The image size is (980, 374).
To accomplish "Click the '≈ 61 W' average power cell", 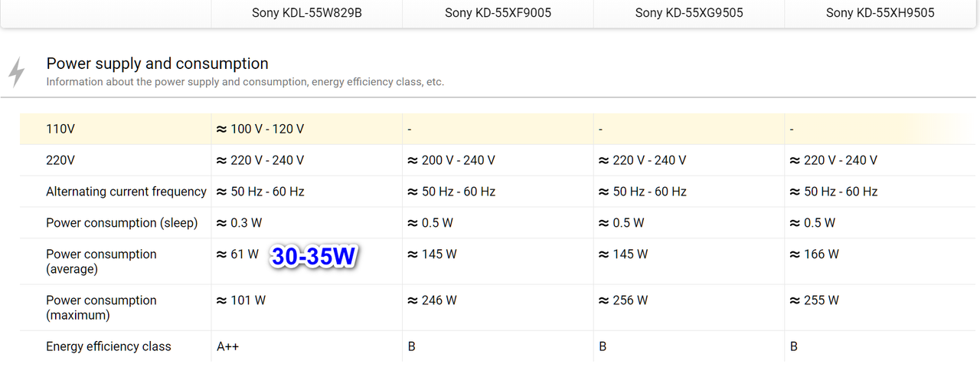I will [x=238, y=254].
